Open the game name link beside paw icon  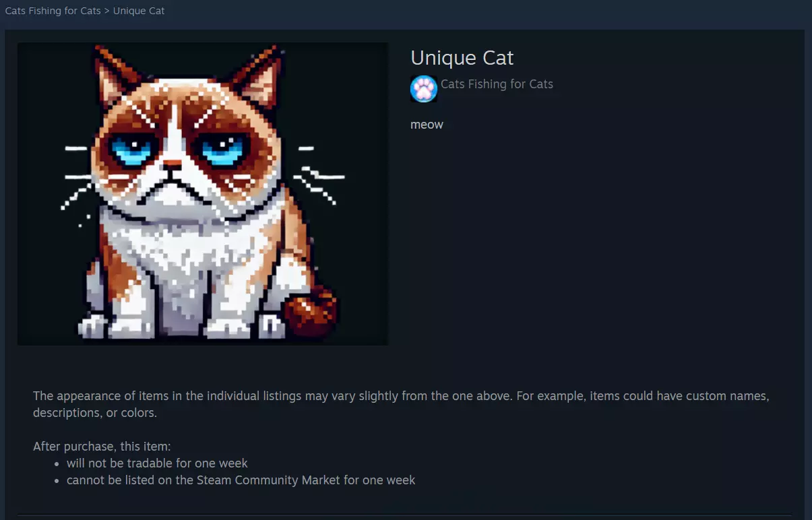[x=497, y=84]
